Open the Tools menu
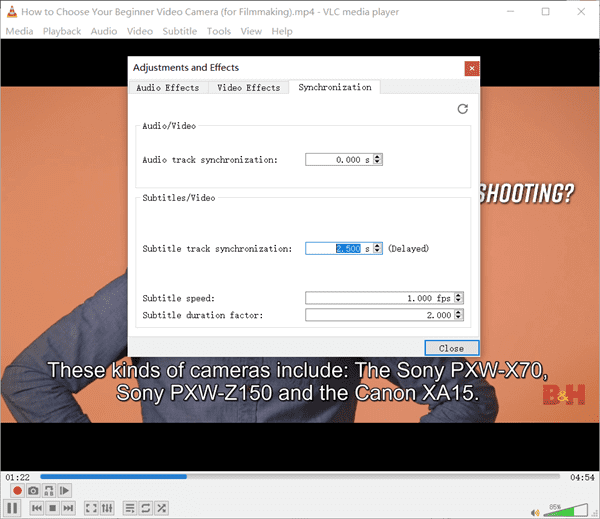Image resolution: width=600 pixels, height=519 pixels. (x=219, y=31)
